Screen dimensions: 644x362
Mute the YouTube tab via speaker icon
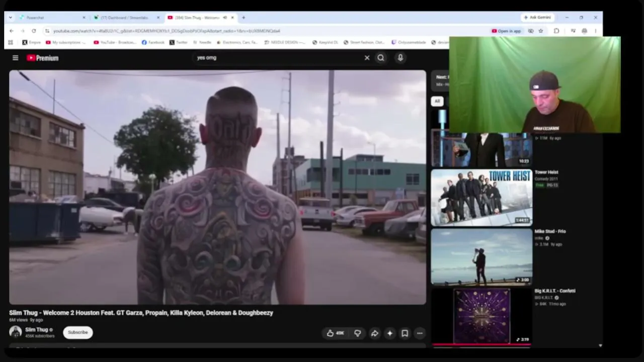click(x=225, y=18)
